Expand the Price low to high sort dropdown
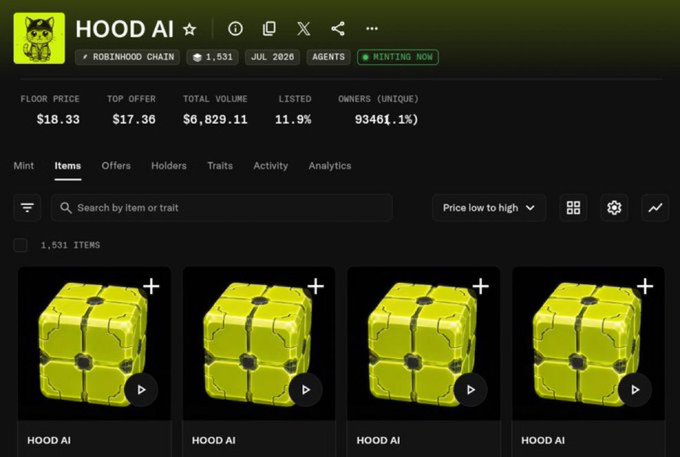 [489, 208]
